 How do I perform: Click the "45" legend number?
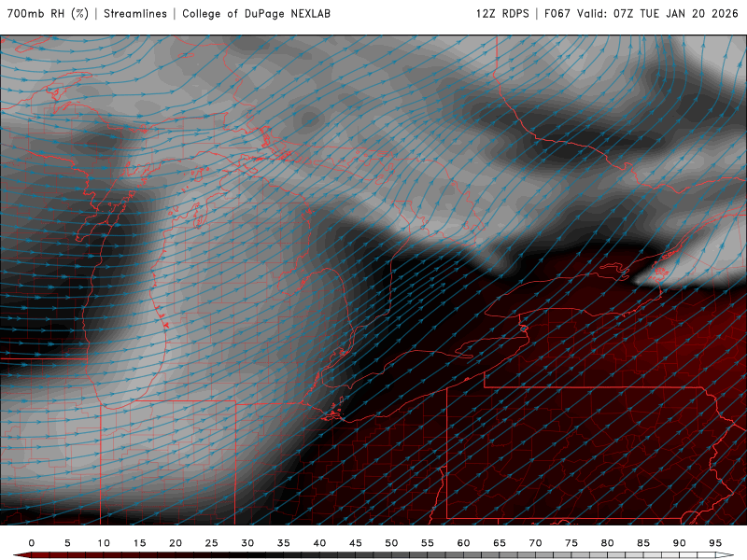[356, 543]
